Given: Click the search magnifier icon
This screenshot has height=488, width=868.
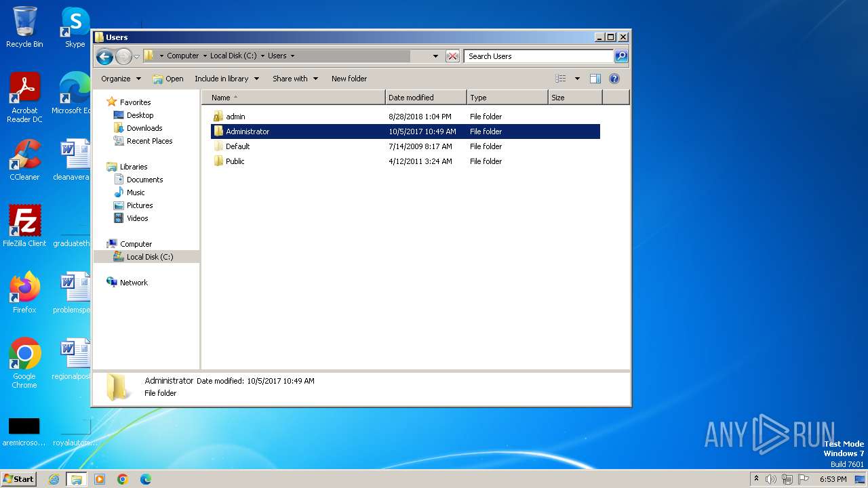Looking at the screenshot, I should 621,56.
